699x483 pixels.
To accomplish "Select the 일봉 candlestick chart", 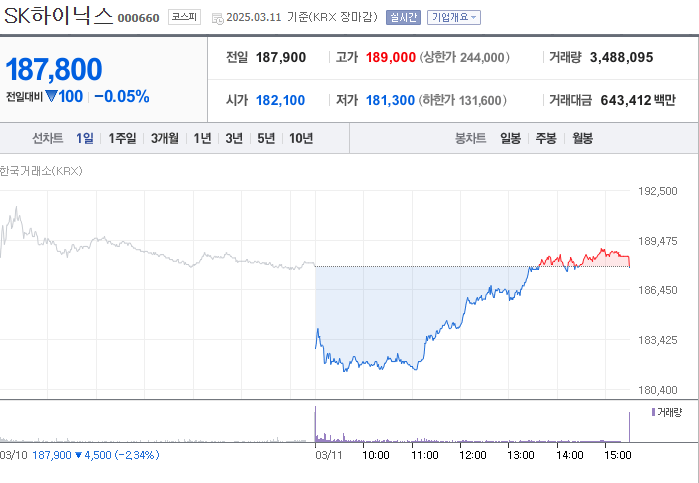I will (510, 138).
